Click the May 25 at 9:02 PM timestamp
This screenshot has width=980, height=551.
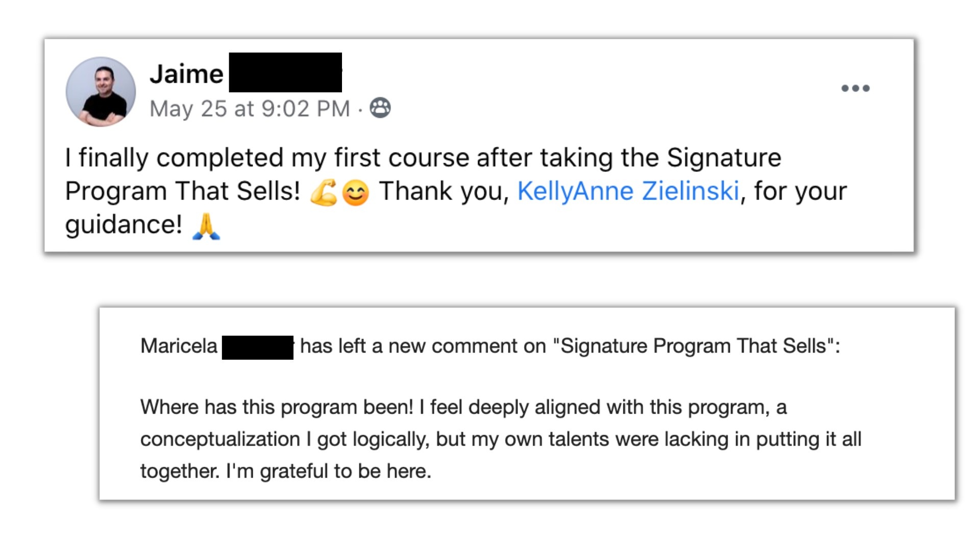click(x=250, y=109)
